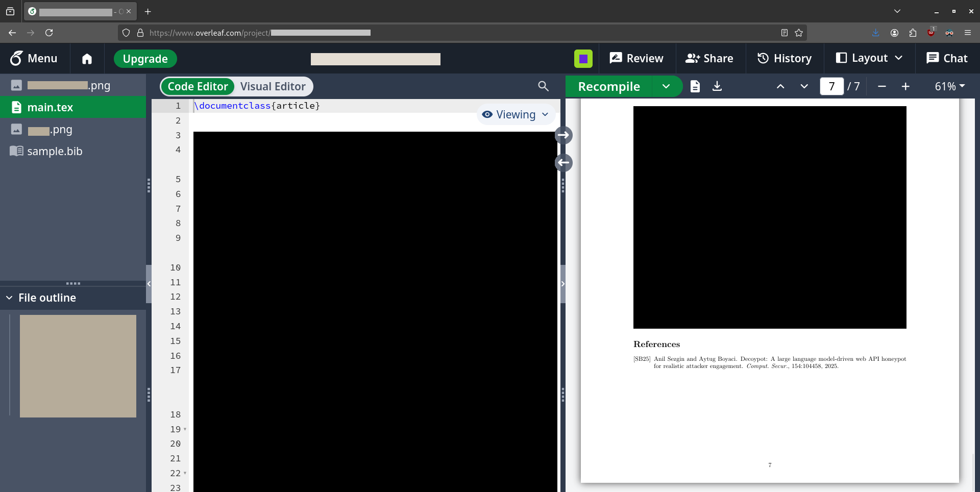Image resolution: width=980 pixels, height=492 pixels.
Task: Expand the 61% zoom level dropdown
Action: (949, 86)
